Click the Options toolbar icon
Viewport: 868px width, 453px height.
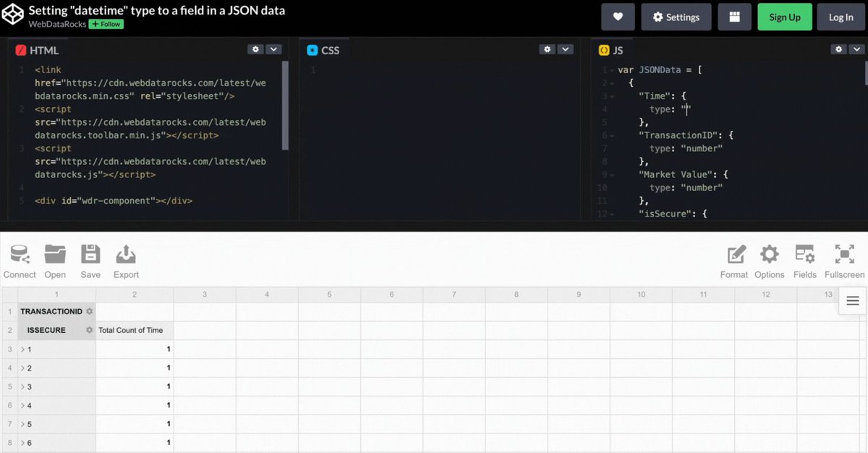pyautogui.click(x=769, y=261)
